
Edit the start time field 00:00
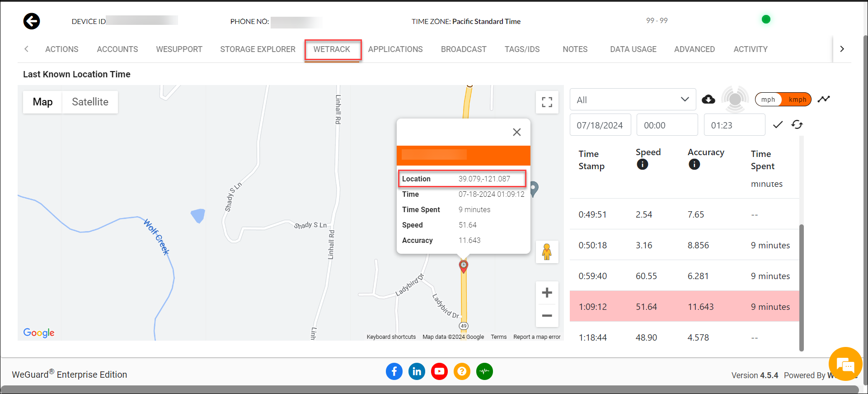[667, 125]
